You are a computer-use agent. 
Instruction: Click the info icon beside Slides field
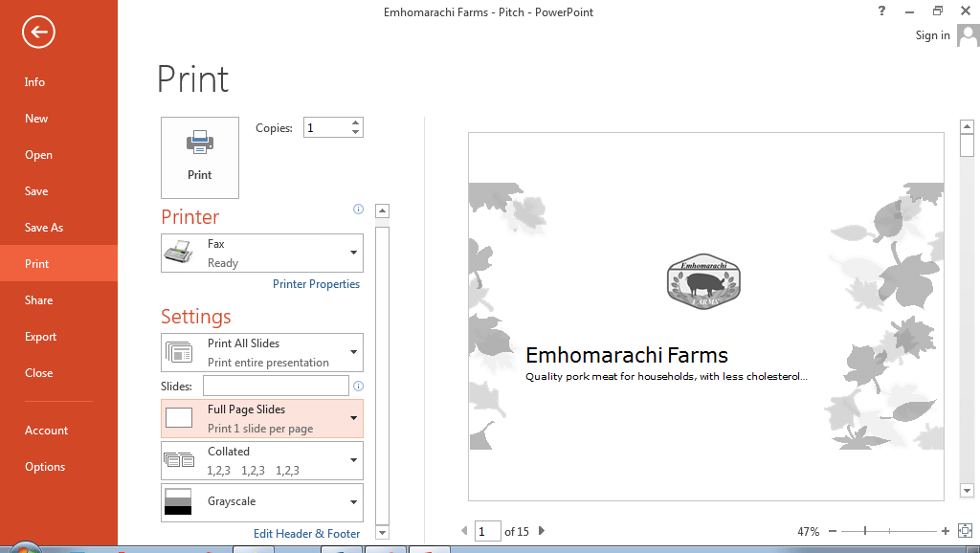click(x=359, y=386)
